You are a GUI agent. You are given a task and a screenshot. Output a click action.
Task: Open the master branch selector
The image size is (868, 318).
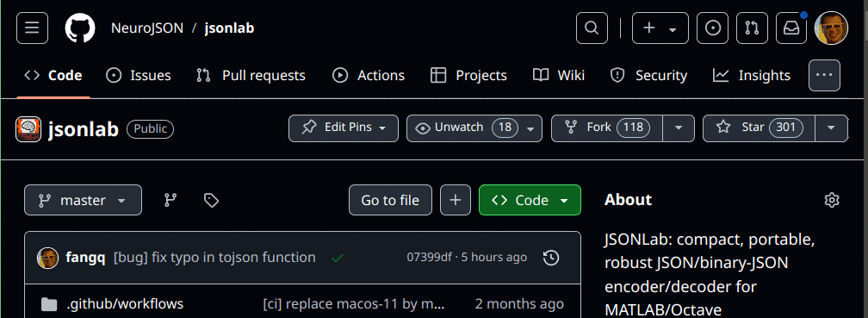click(83, 200)
